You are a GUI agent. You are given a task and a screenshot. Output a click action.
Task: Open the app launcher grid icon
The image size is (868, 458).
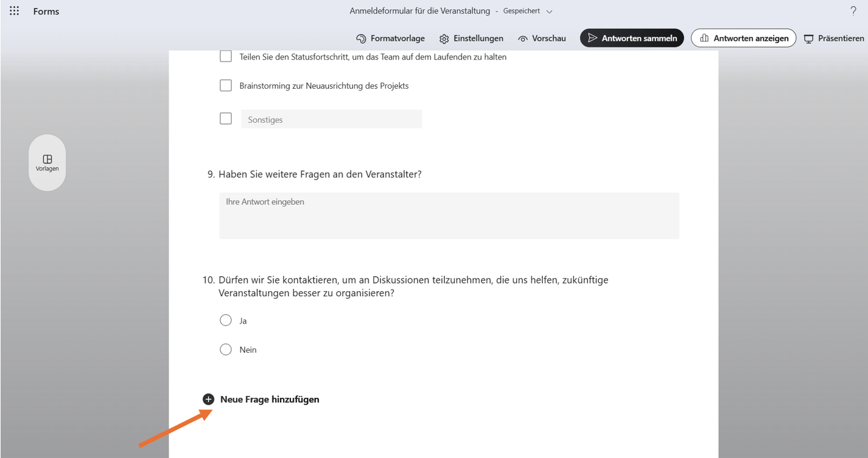pos(15,11)
